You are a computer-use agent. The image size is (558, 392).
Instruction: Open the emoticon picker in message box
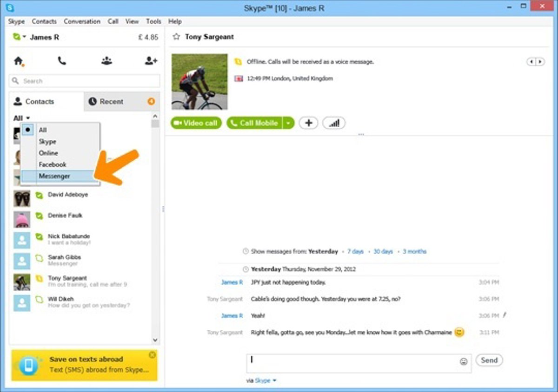[463, 361]
